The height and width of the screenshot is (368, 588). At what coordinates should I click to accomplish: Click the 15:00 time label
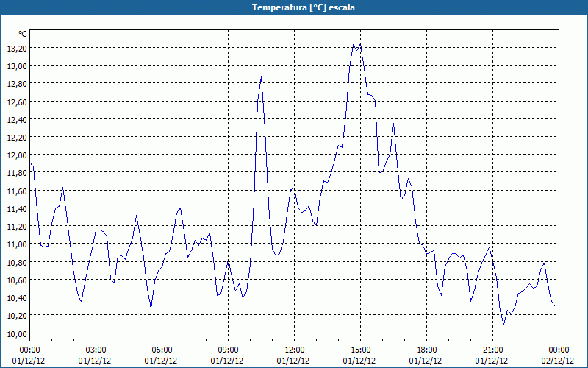[x=360, y=350]
